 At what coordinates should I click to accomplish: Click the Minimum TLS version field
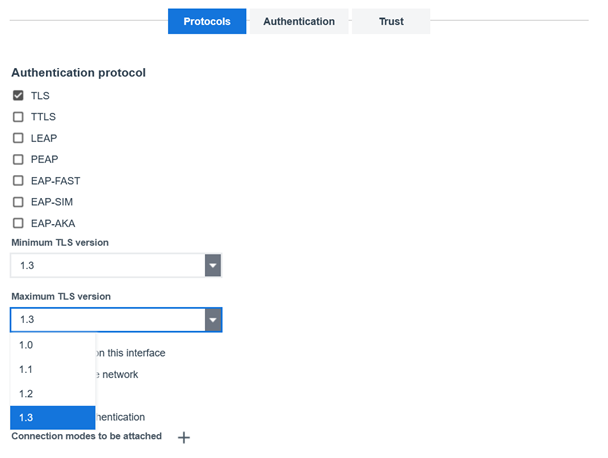(107, 265)
